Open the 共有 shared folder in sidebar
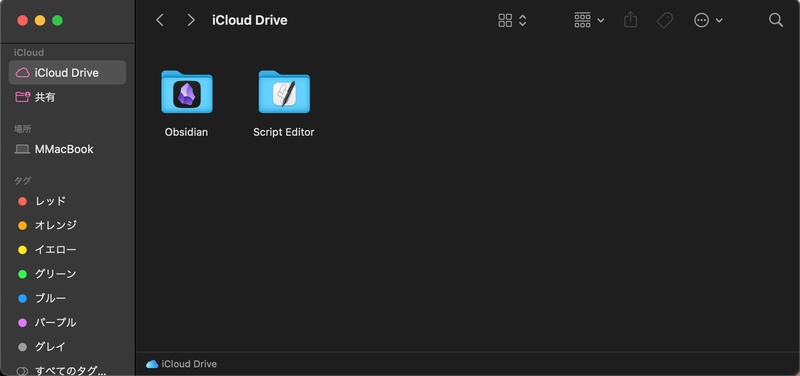The image size is (800, 376). pos(67,97)
